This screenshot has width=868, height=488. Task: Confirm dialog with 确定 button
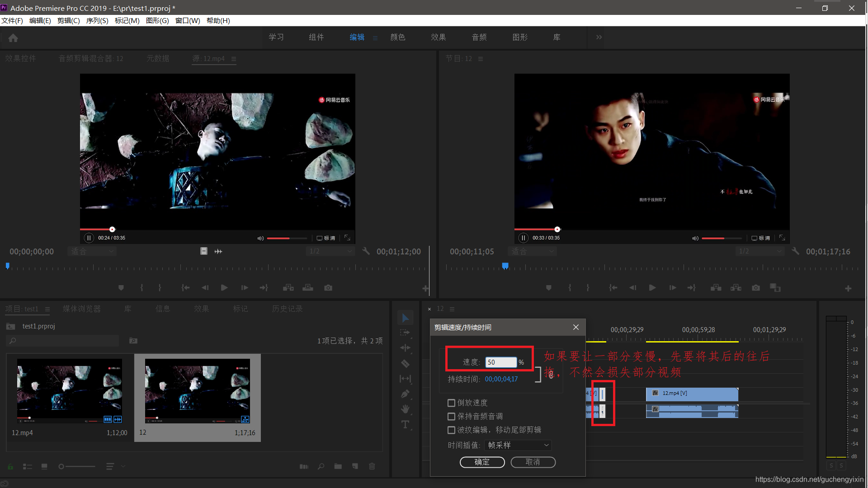482,462
